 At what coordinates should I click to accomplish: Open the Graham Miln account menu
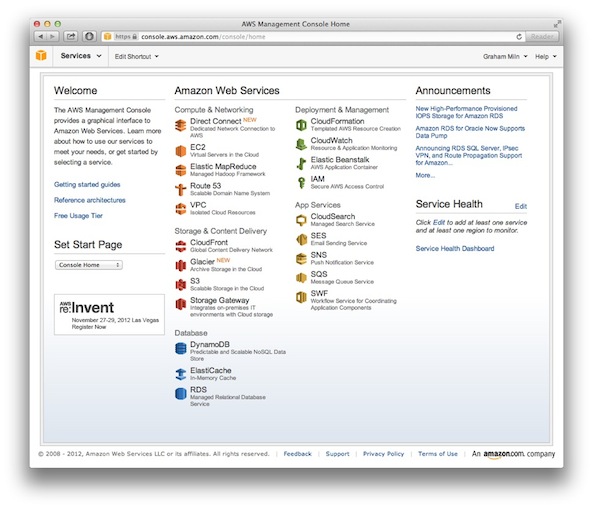pyautogui.click(x=505, y=56)
